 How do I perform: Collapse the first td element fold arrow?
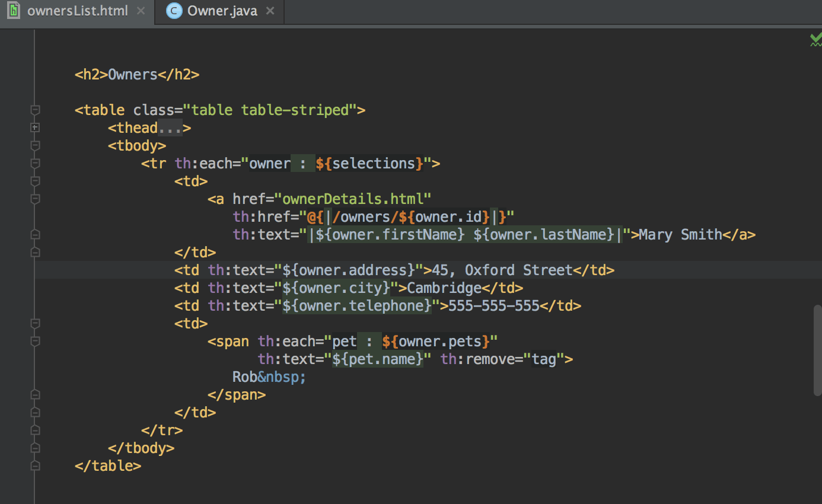tap(35, 181)
